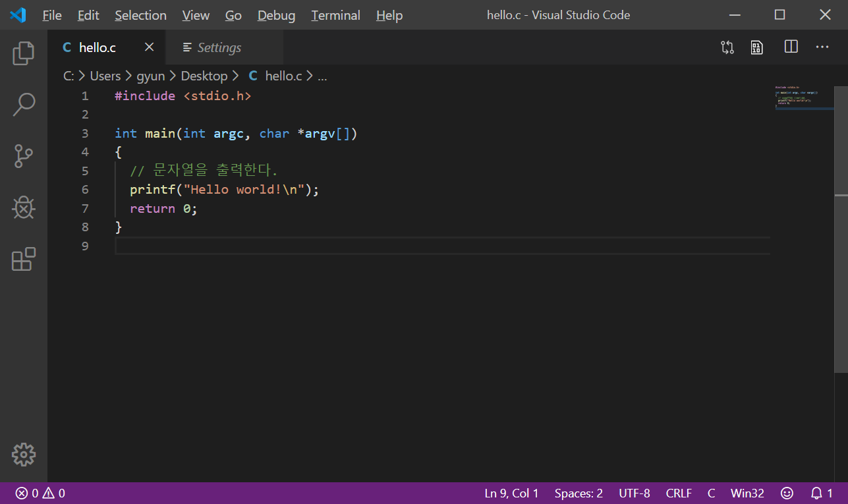Click the argv parameter on line 3

click(320, 133)
